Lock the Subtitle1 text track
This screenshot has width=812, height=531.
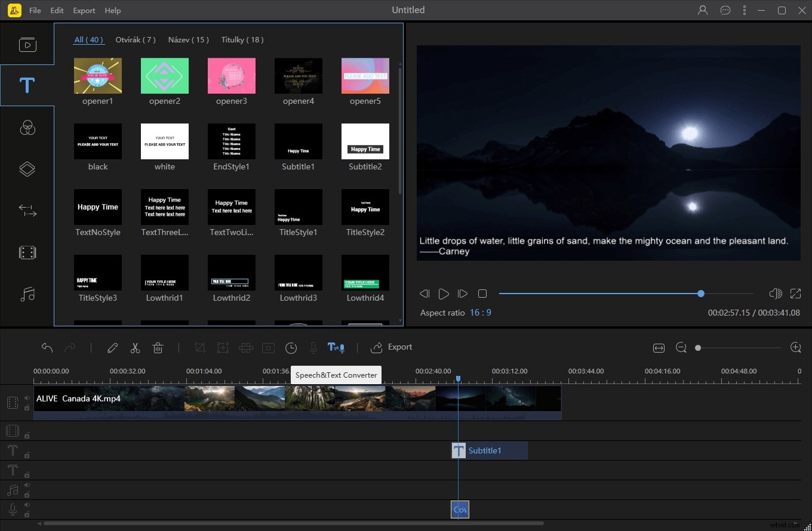(x=27, y=453)
